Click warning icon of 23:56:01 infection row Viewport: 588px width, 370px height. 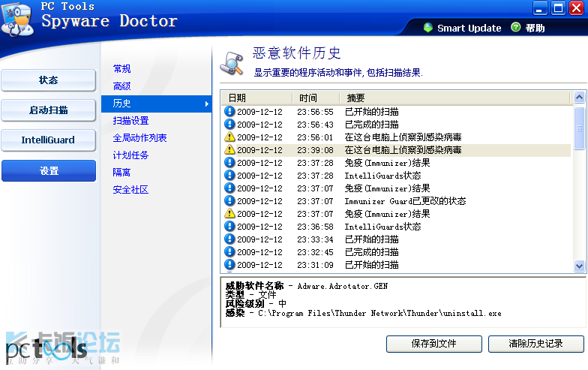click(x=229, y=137)
